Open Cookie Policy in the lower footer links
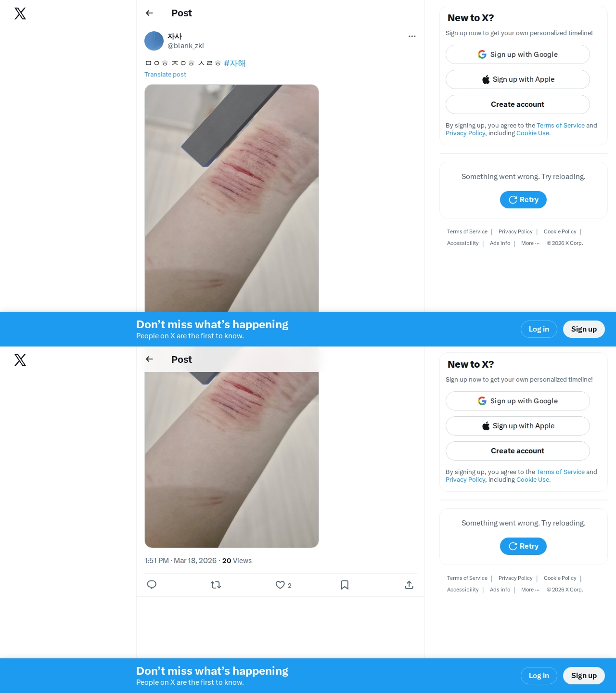Viewport: 616px width, 693px height. click(560, 578)
